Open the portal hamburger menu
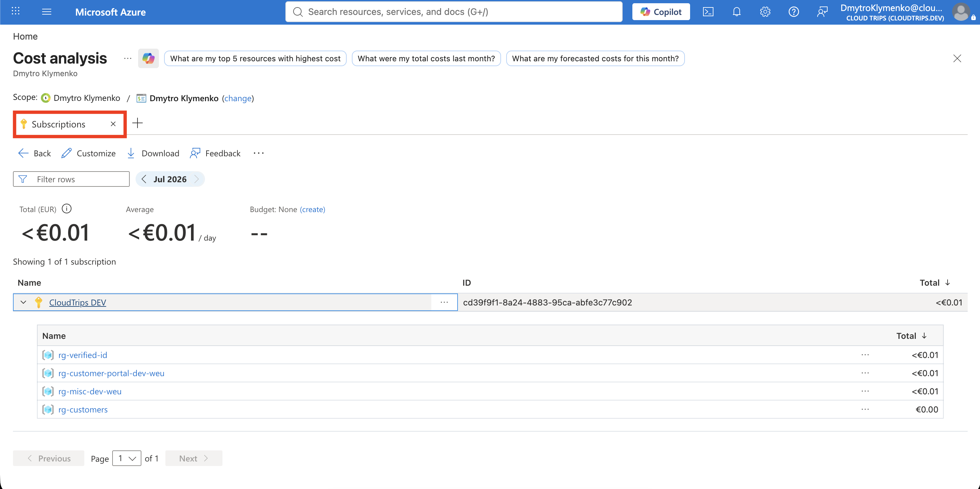Viewport: 980px width, 489px height. pos(46,12)
